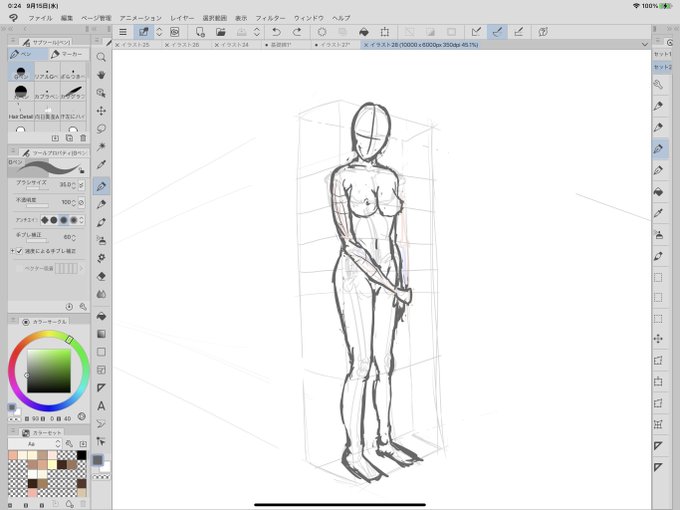680x510 pixels.
Task: Select the Operation object tool
Action: tap(101, 93)
